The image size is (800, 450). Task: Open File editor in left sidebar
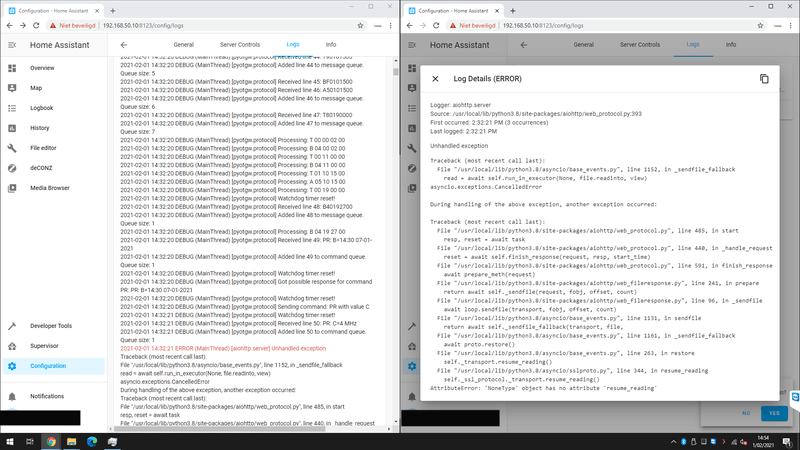(x=54, y=148)
